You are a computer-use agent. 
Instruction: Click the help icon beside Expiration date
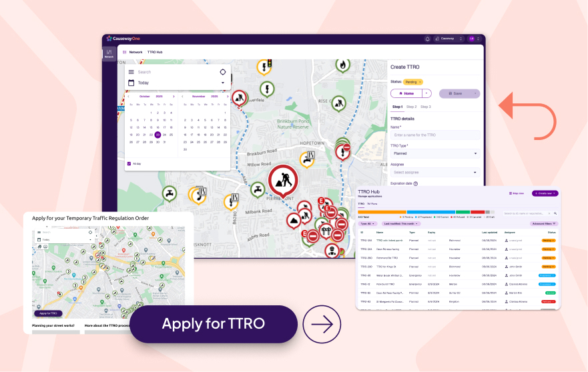416,183
